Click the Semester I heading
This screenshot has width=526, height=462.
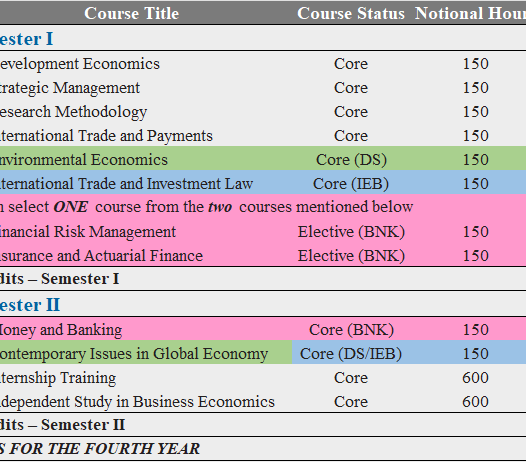(26, 39)
